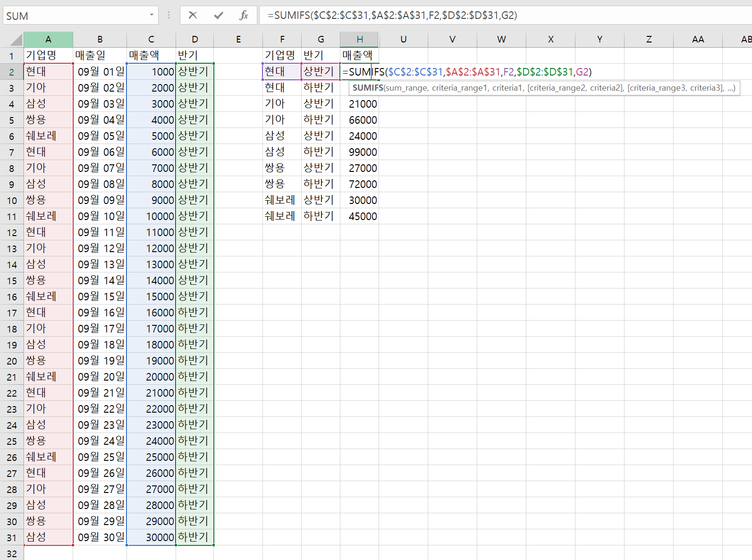
Task: Click criteria_range1 argument in tooltip
Action: click(x=459, y=88)
